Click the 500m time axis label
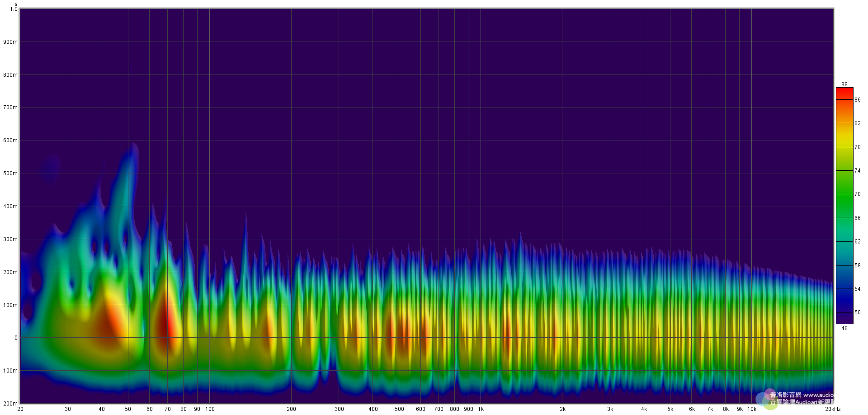 pyautogui.click(x=10, y=173)
